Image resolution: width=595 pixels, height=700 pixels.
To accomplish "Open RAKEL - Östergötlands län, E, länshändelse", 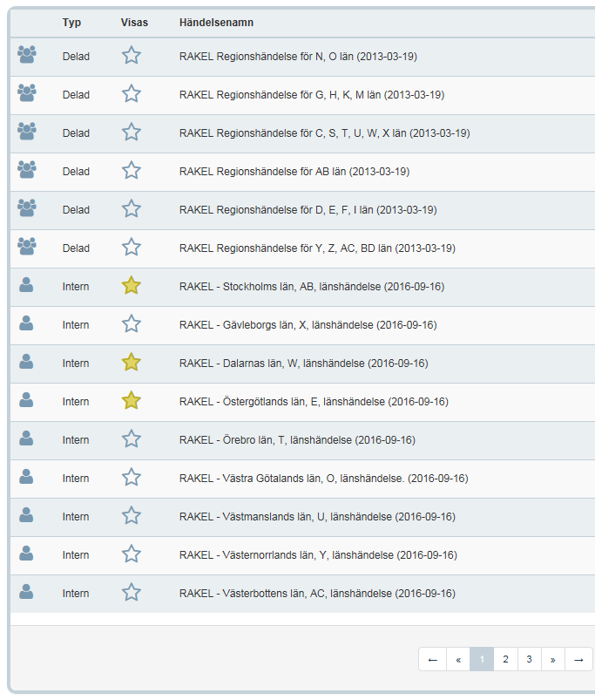I will [314, 402].
